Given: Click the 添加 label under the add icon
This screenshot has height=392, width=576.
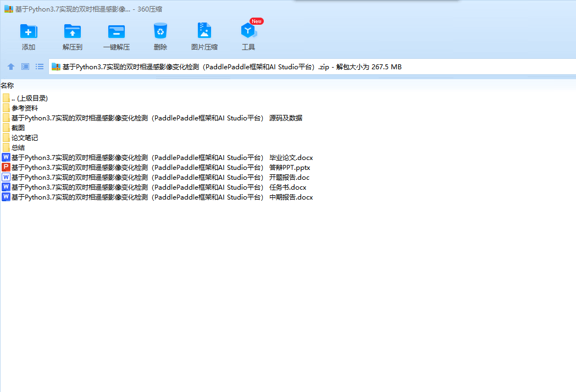Looking at the screenshot, I should [x=28, y=47].
